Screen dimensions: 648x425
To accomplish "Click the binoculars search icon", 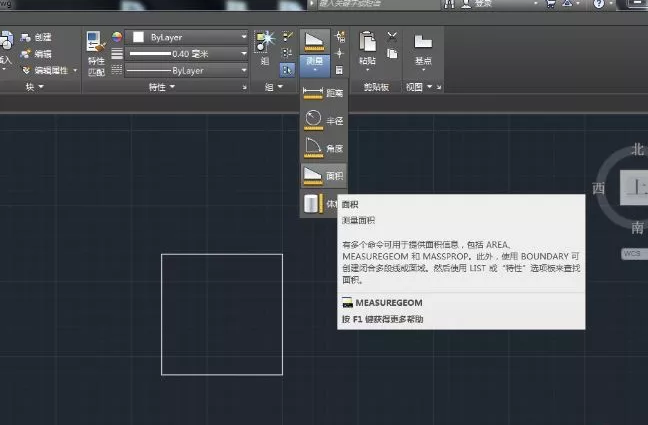I will point(449,4).
